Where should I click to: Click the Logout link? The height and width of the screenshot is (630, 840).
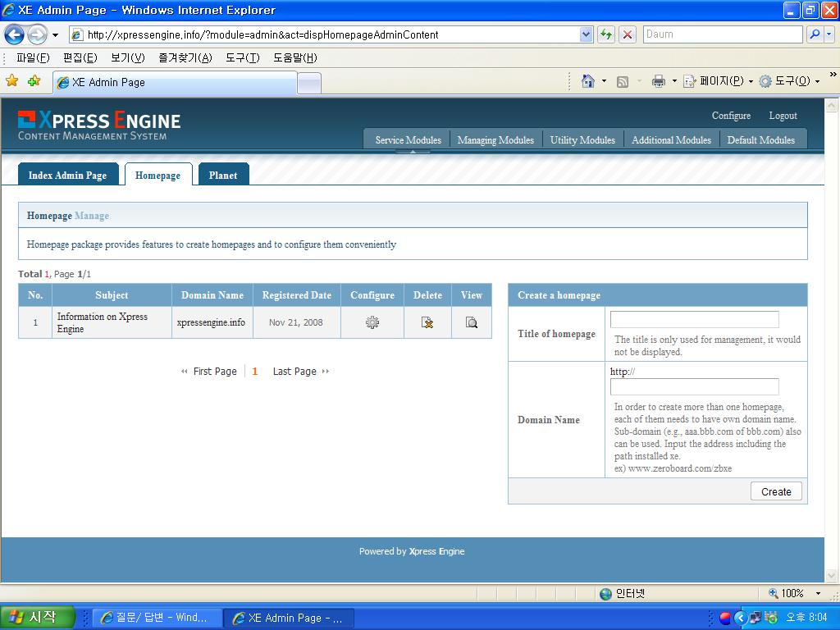tap(783, 116)
